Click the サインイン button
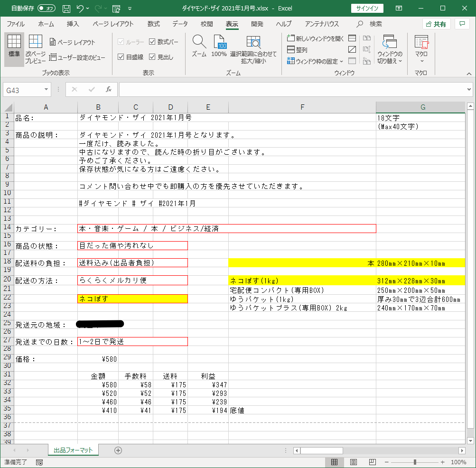 click(367, 9)
